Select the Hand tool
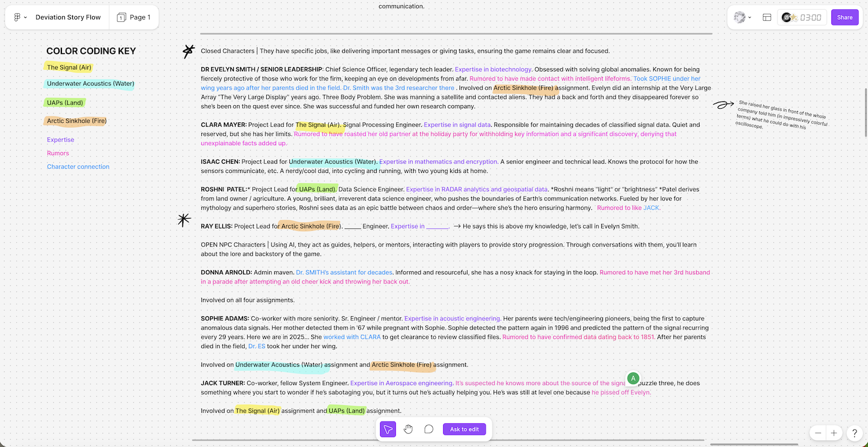 click(409, 429)
